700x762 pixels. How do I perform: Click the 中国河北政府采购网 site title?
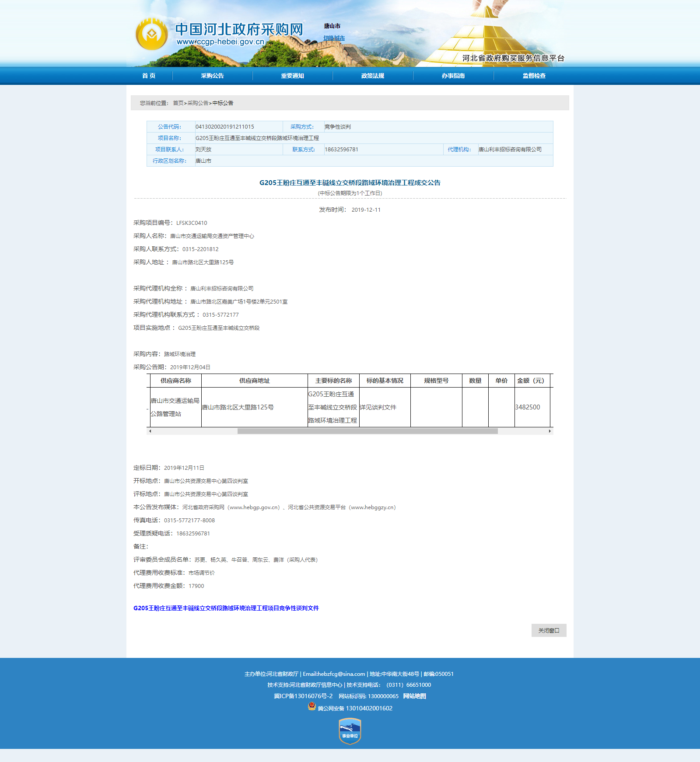[239, 29]
